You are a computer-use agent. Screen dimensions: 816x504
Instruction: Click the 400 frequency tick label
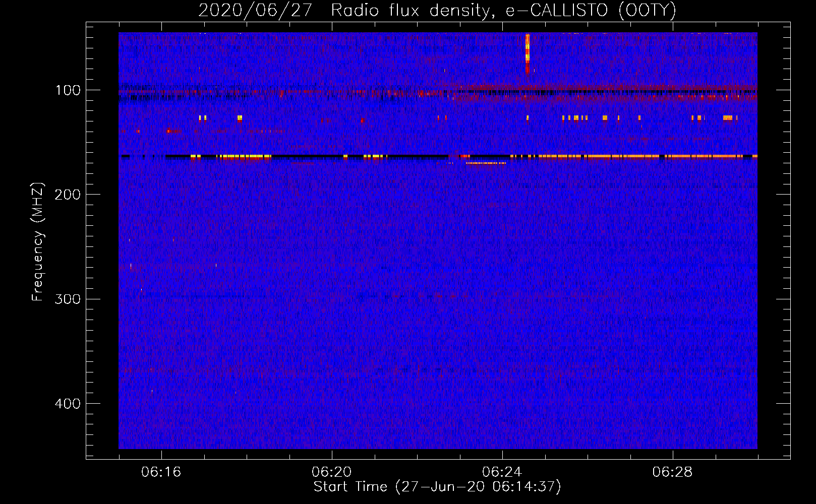[68, 404]
